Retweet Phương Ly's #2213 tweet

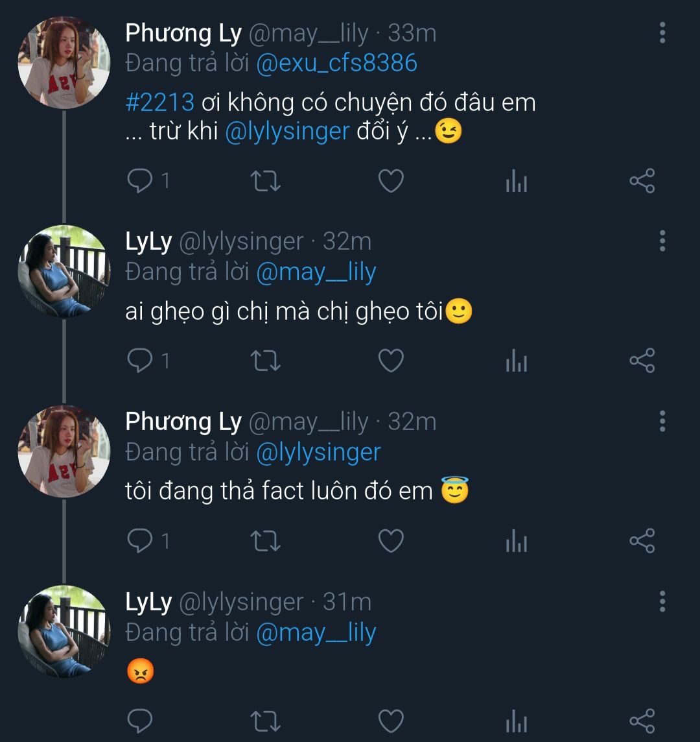click(x=265, y=181)
